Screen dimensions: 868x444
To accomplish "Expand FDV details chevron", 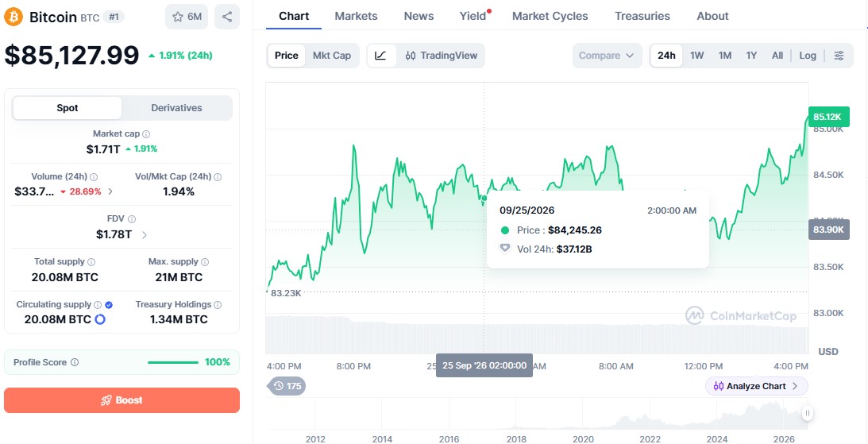I will click(145, 235).
